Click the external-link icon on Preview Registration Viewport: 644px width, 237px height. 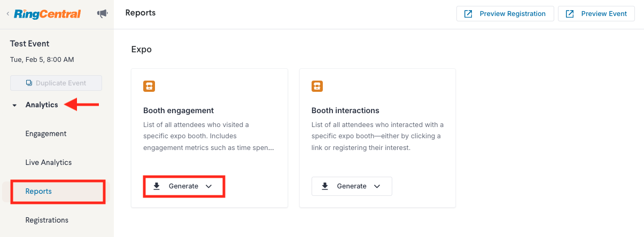(x=468, y=14)
